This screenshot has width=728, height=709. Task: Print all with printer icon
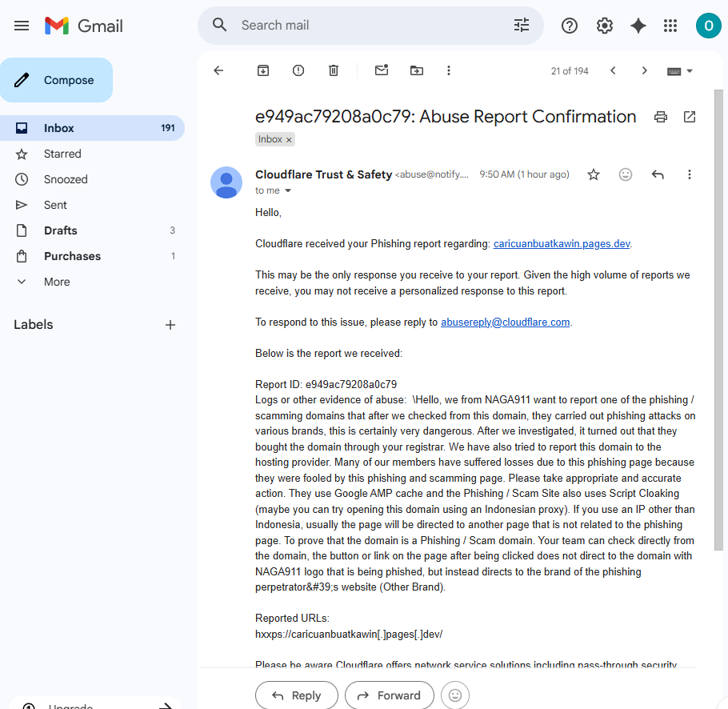click(x=661, y=117)
